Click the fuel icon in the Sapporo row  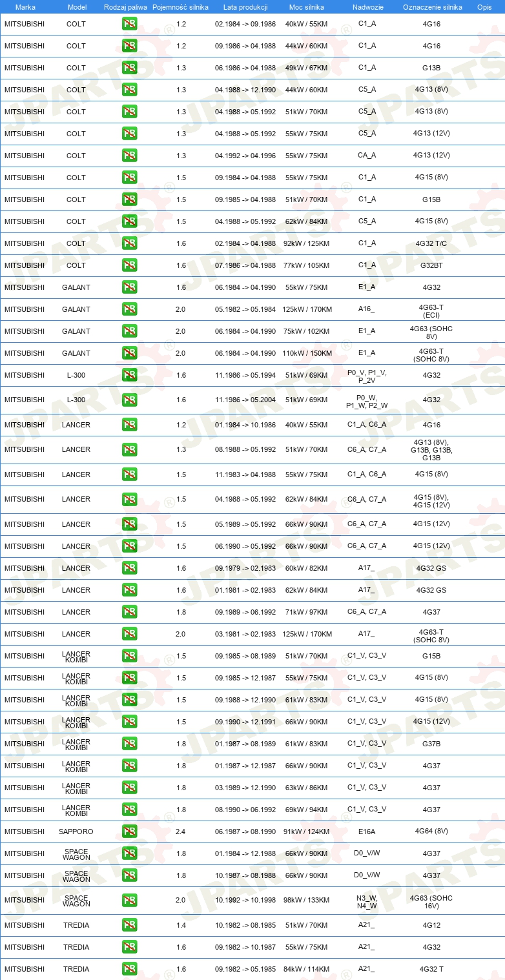pos(129,832)
